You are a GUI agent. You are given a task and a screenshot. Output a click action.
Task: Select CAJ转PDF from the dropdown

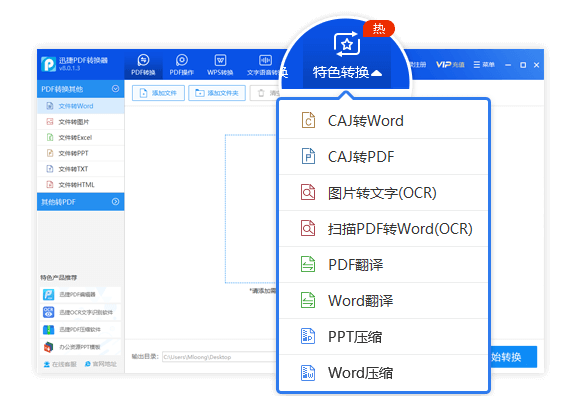[383, 157]
